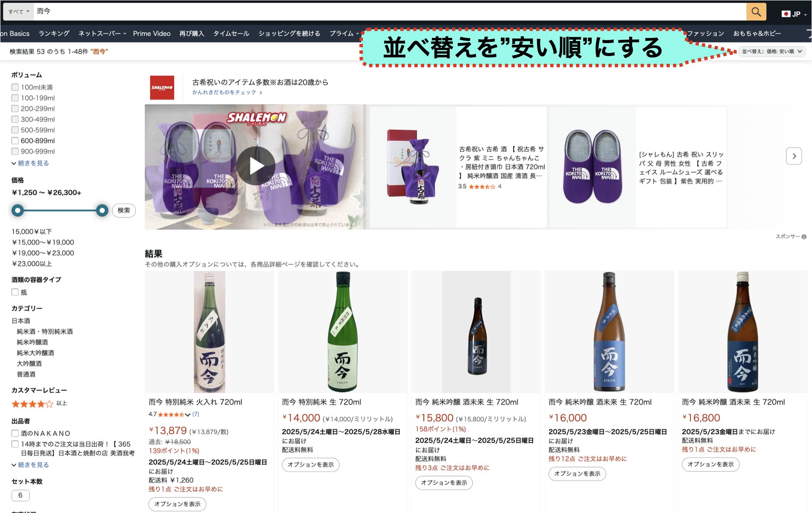Viewport: 812px width, 513px height.
Task: Open the ¥16,000 酒未来 bottle thumbnail
Action: pos(609,332)
